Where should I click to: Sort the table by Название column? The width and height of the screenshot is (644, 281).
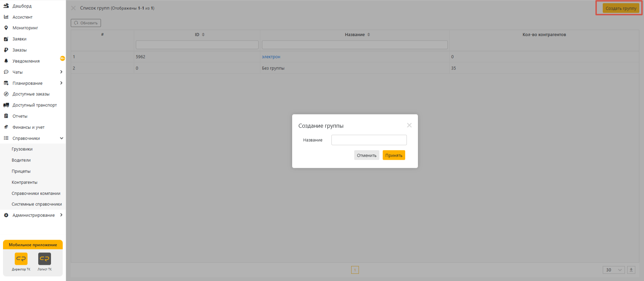tap(369, 35)
